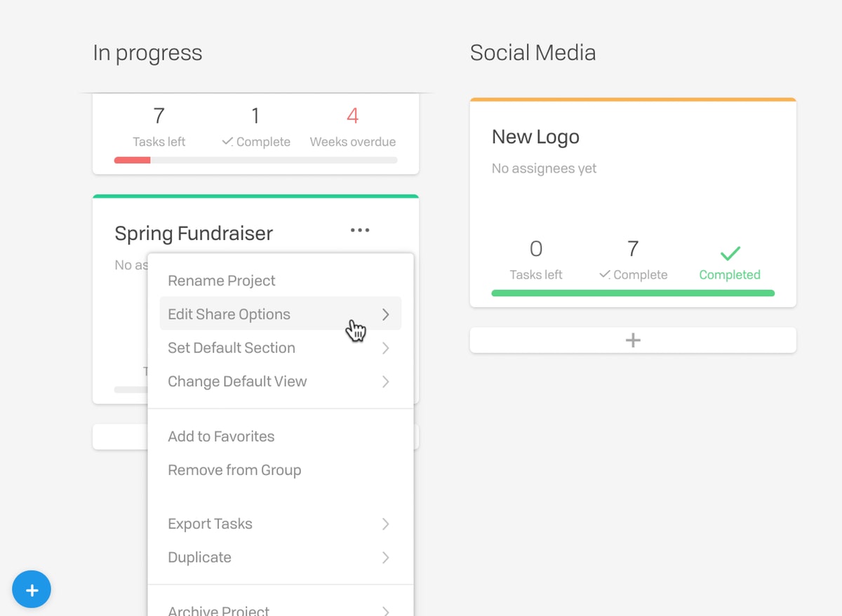Open the Export Tasks submenu arrow
Screen dimensions: 842x616
pos(385,524)
